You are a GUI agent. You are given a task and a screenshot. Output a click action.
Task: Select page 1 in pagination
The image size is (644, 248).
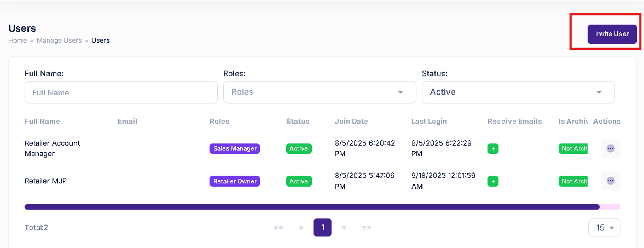click(322, 227)
